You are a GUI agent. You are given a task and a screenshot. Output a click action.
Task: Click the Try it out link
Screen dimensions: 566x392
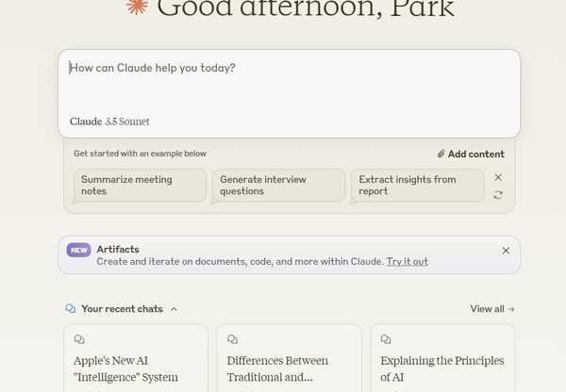point(407,261)
